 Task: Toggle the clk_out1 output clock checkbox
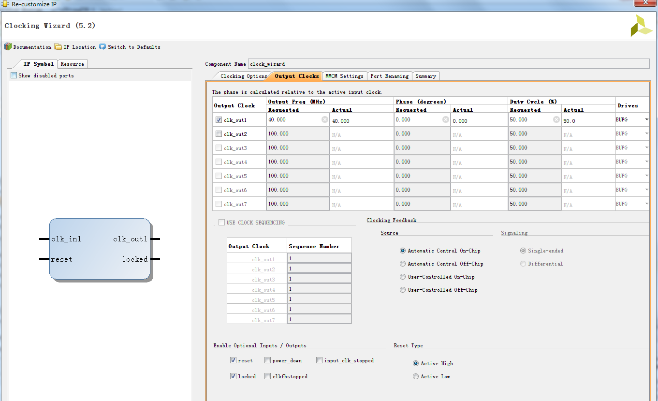(219, 119)
